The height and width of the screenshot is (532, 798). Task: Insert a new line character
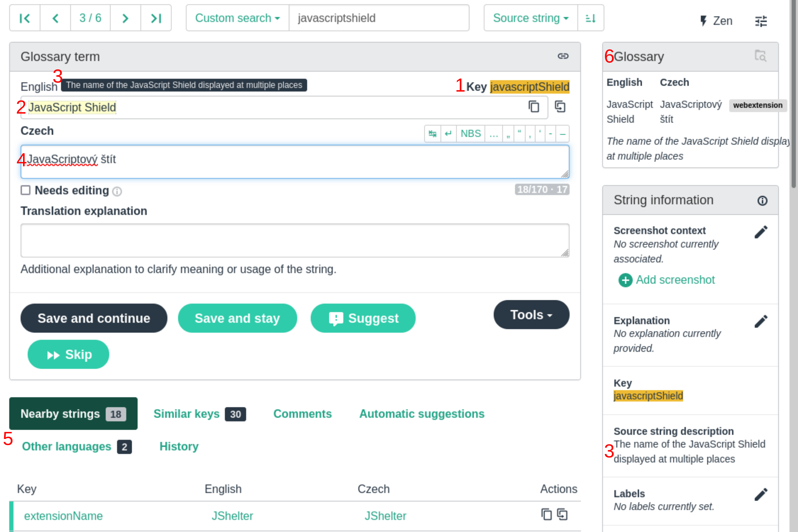pos(448,134)
